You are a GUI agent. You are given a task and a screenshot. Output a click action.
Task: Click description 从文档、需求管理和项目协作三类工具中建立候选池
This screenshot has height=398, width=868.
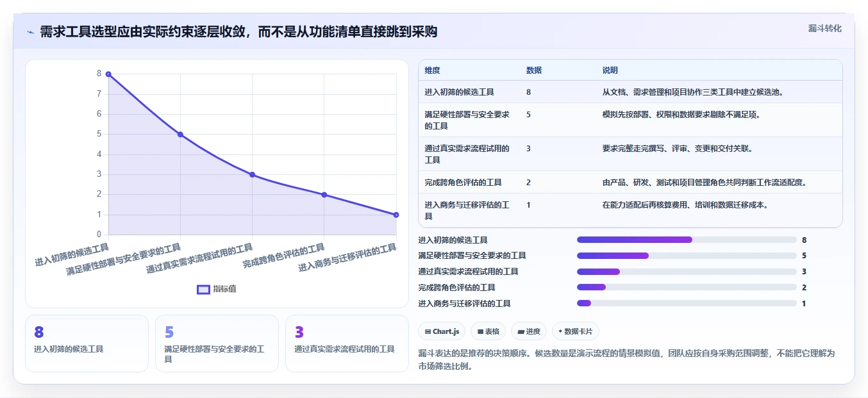point(693,92)
